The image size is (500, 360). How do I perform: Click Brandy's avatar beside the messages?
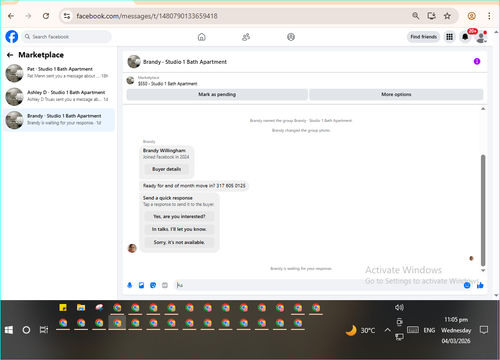pos(132,248)
